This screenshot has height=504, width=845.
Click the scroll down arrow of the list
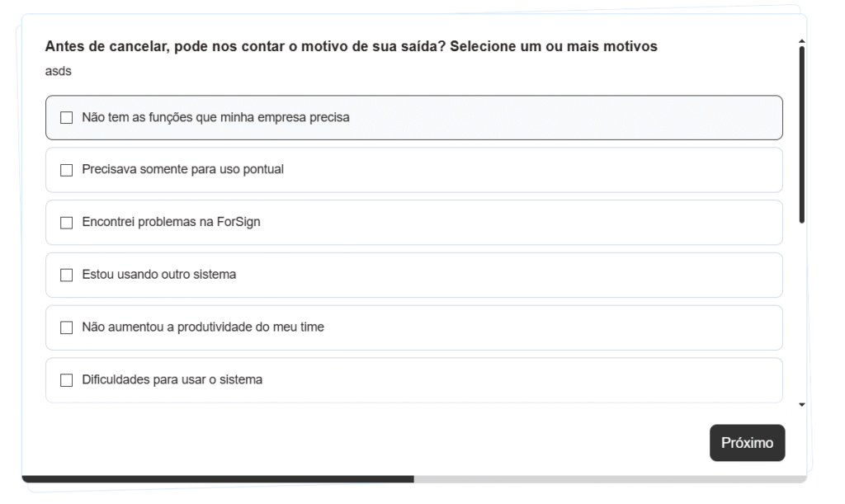pyautogui.click(x=802, y=405)
